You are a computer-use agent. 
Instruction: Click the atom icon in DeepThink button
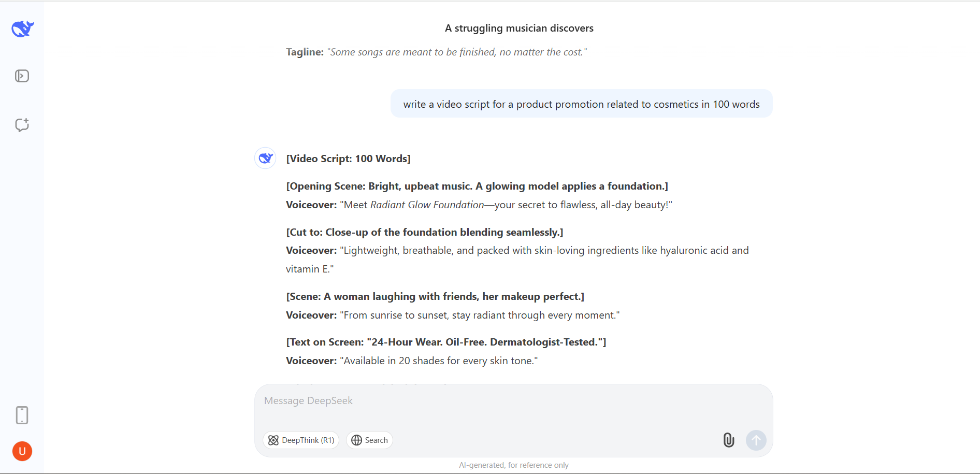(273, 440)
